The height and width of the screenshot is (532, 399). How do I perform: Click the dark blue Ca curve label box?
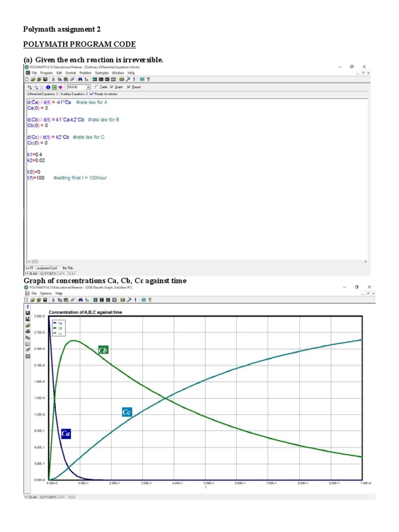click(x=66, y=434)
